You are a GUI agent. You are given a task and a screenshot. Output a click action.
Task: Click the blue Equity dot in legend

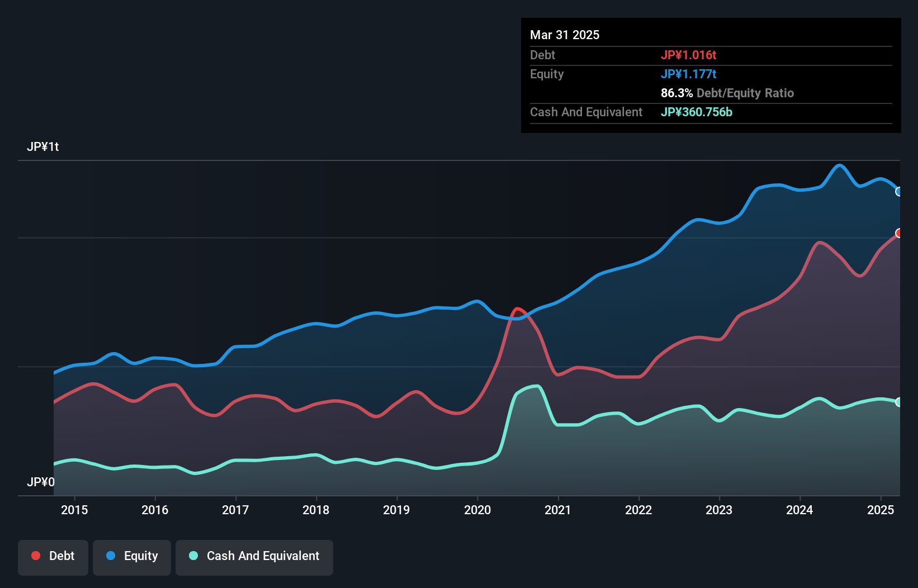coord(111,556)
